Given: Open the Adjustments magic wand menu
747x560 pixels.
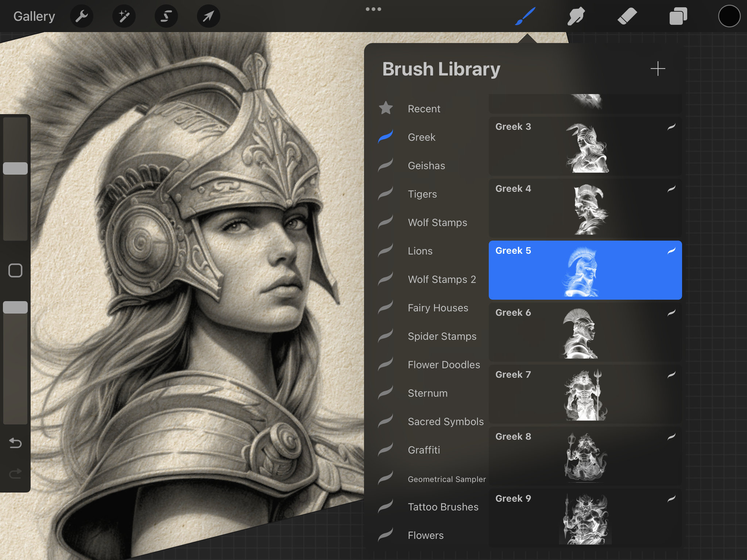Looking at the screenshot, I should coord(124,16).
